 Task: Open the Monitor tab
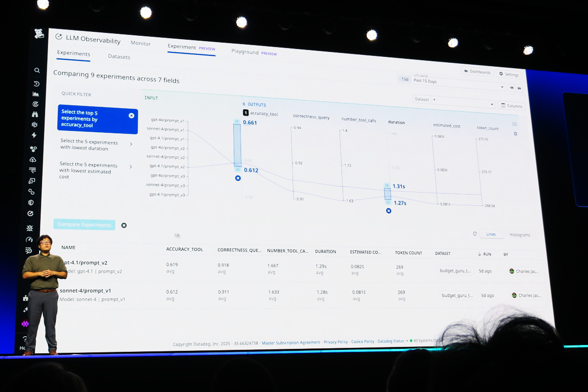click(x=141, y=43)
